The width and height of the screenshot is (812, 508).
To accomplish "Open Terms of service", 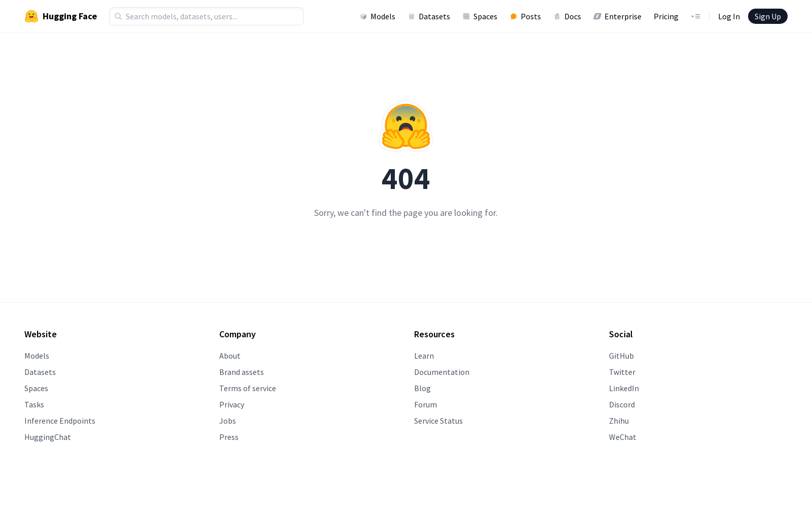I will point(248,388).
